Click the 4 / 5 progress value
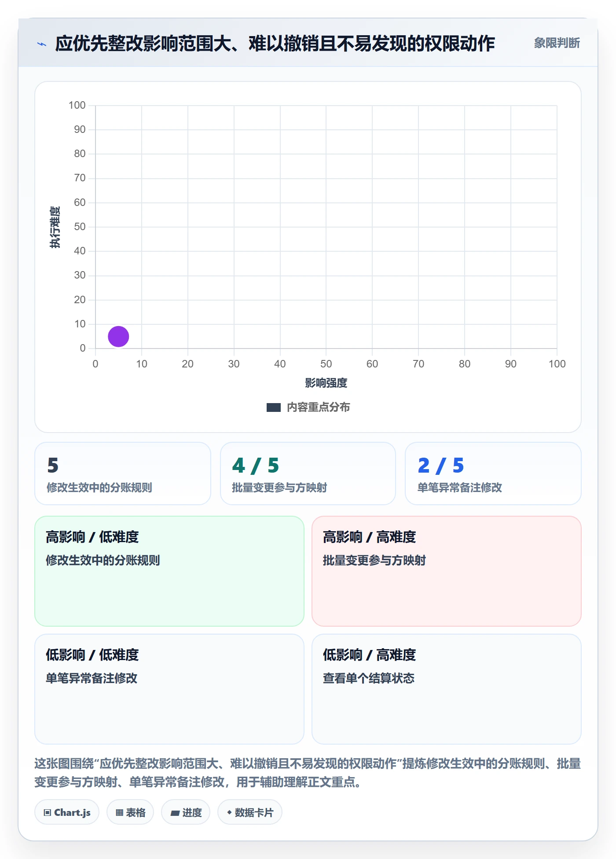The height and width of the screenshot is (859, 616). pyautogui.click(x=256, y=466)
